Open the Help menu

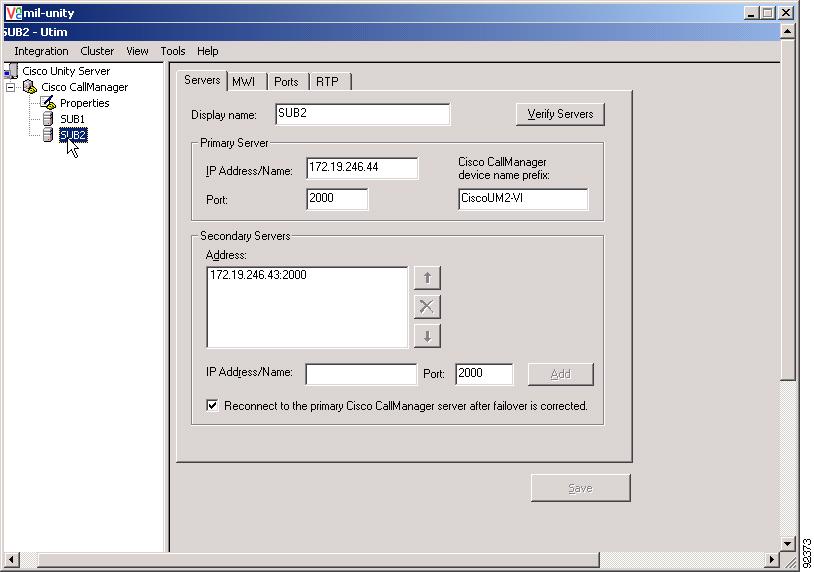(208, 51)
